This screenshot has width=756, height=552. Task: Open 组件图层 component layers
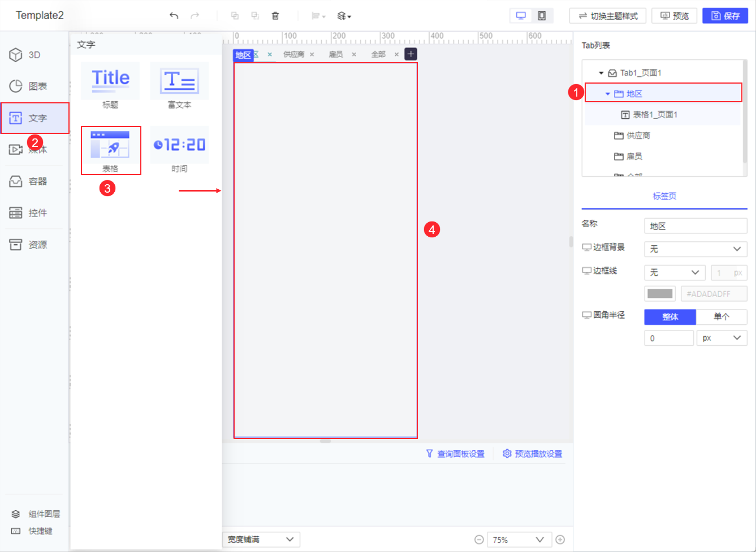pos(36,514)
